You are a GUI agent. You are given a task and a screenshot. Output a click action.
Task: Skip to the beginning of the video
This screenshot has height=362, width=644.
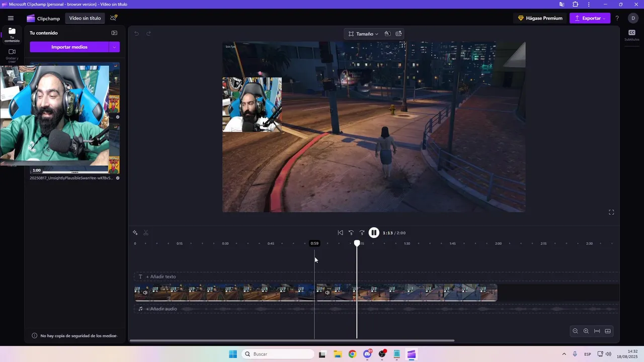click(340, 233)
